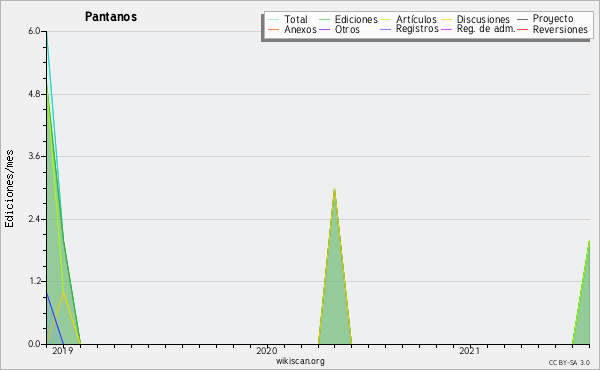Click the 3.6 y-axis value
The image size is (600, 370).
pyautogui.click(x=34, y=156)
